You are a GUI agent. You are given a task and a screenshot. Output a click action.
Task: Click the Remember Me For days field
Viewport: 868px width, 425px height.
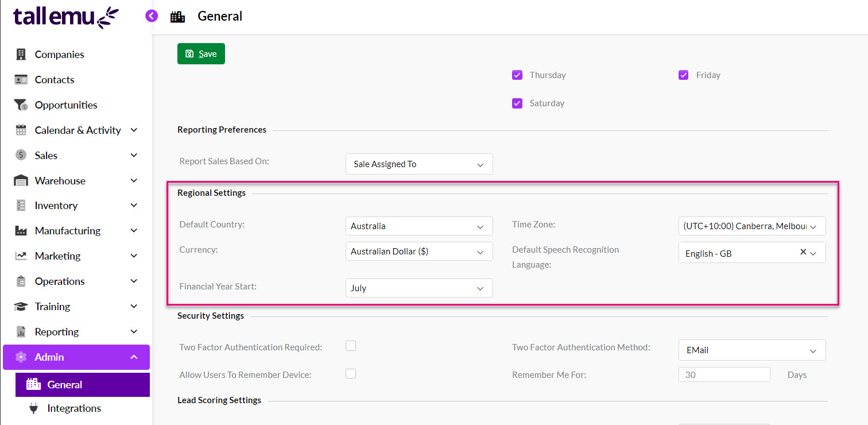pyautogui.click(x=724, y=374)
